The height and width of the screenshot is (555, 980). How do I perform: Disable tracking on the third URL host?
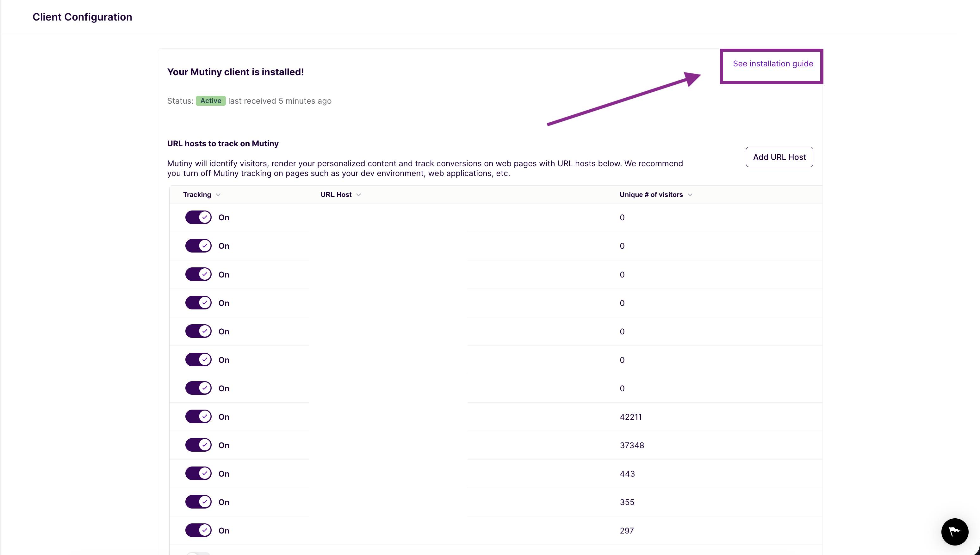click(x=198, y=274)
